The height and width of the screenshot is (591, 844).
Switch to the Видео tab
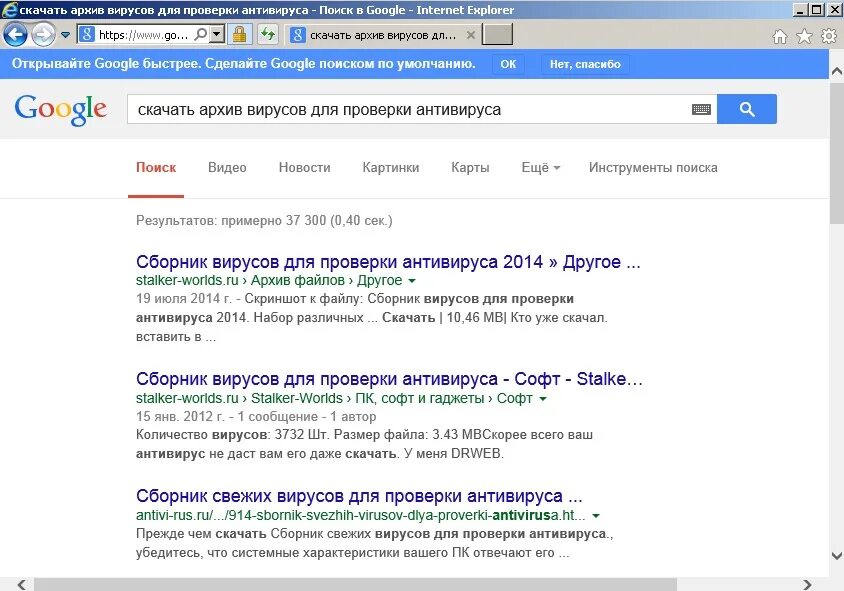click(227, 167)
